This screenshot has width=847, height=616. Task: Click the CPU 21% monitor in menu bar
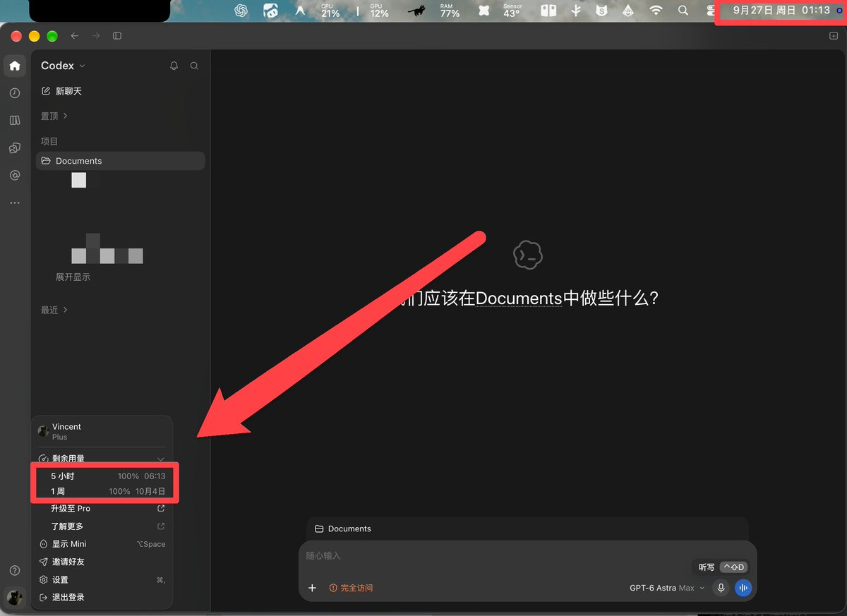tap(330, 11)
